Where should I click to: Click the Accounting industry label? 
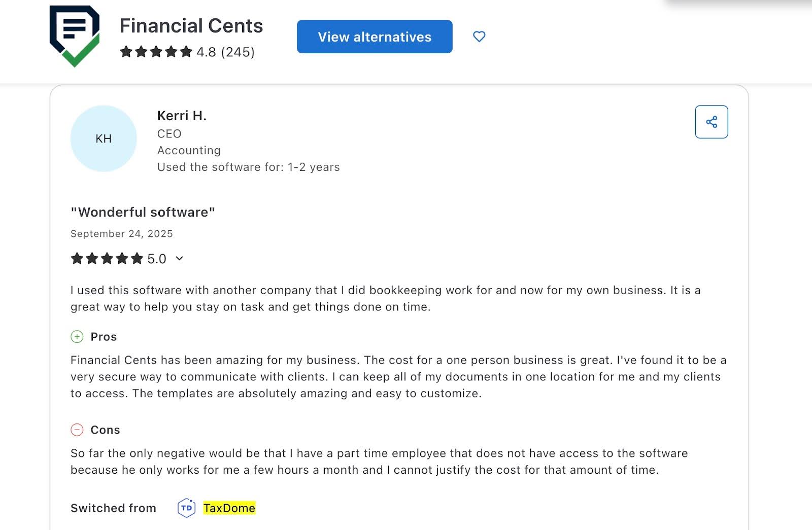tap(189, 150)
